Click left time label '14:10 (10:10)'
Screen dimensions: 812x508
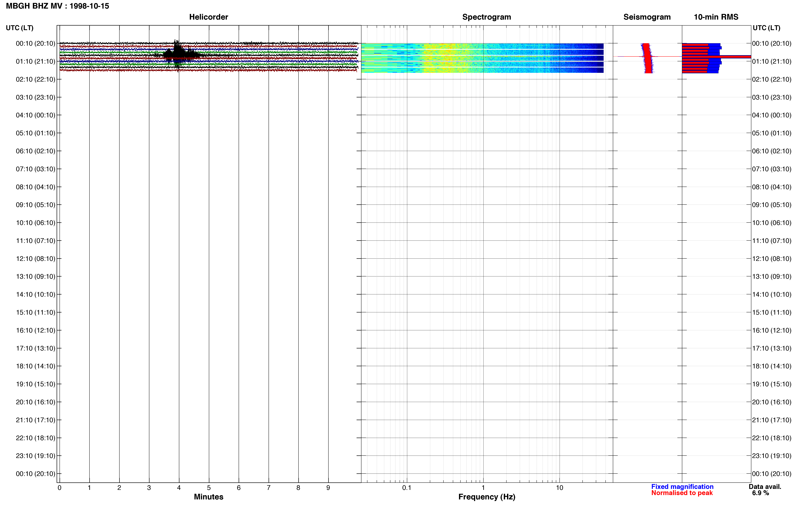point(36,294)
